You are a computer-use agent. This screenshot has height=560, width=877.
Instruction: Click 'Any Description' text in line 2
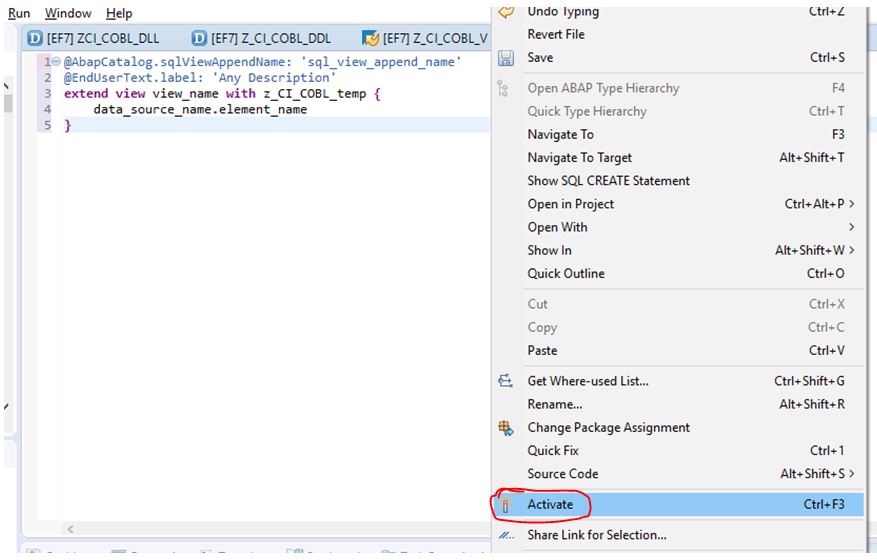[274, 78]
